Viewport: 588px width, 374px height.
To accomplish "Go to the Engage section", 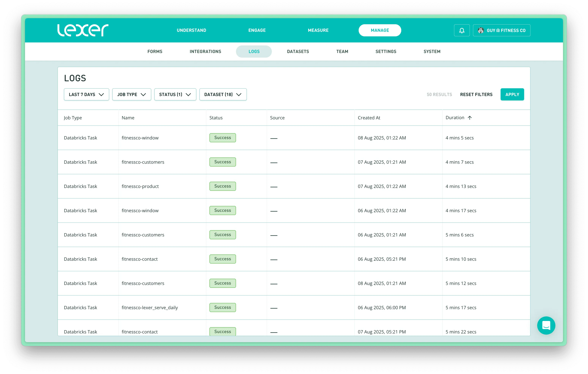I will [x=257, y=30].
